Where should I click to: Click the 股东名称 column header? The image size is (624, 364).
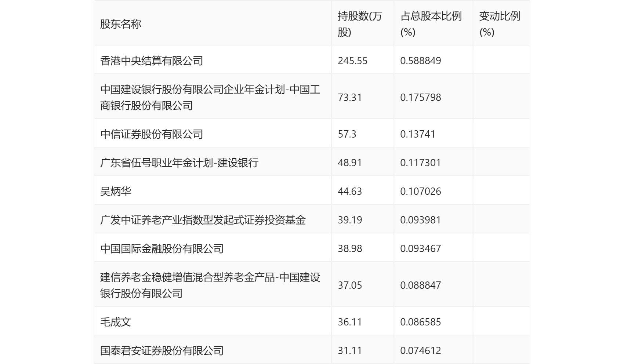121,24
